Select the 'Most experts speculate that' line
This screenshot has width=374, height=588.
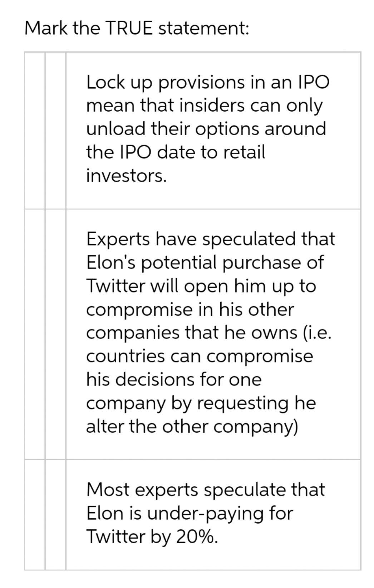pyautogui.click(x=206, y=490)
